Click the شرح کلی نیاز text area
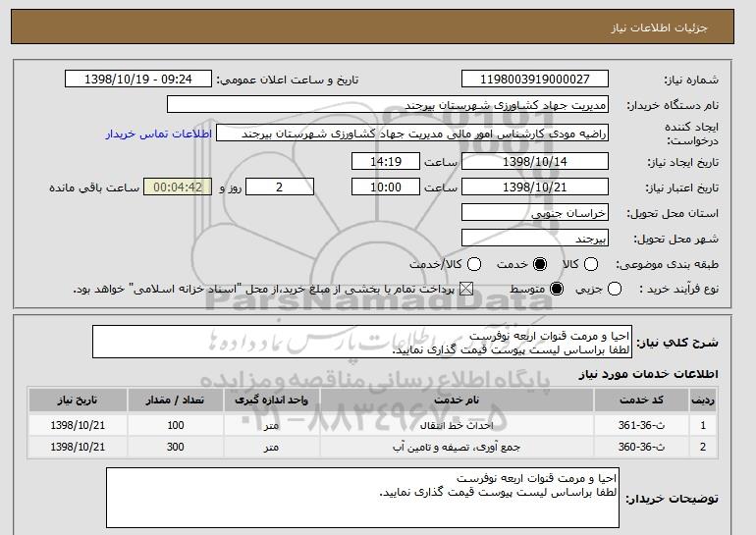 coord(362,343)
